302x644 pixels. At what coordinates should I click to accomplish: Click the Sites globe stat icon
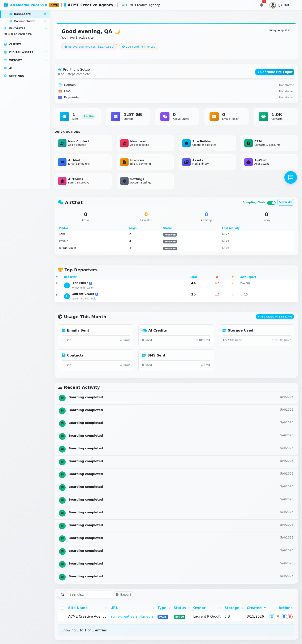(64, 117)
